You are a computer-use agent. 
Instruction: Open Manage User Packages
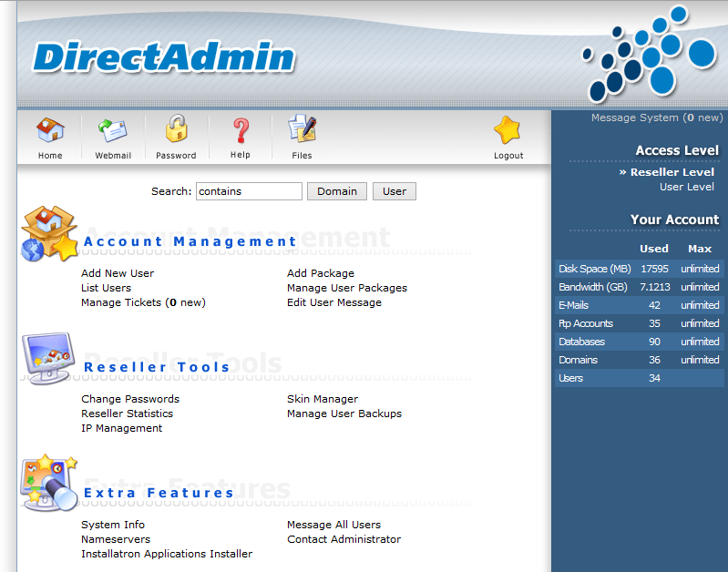tap(347, 288)
